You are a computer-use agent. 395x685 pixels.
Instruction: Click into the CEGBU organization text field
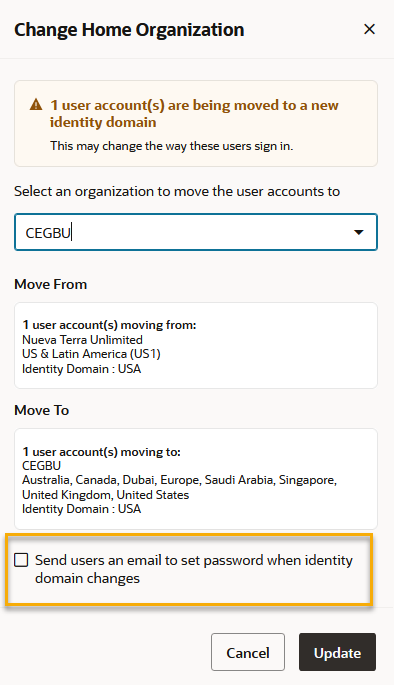[196, 232]
